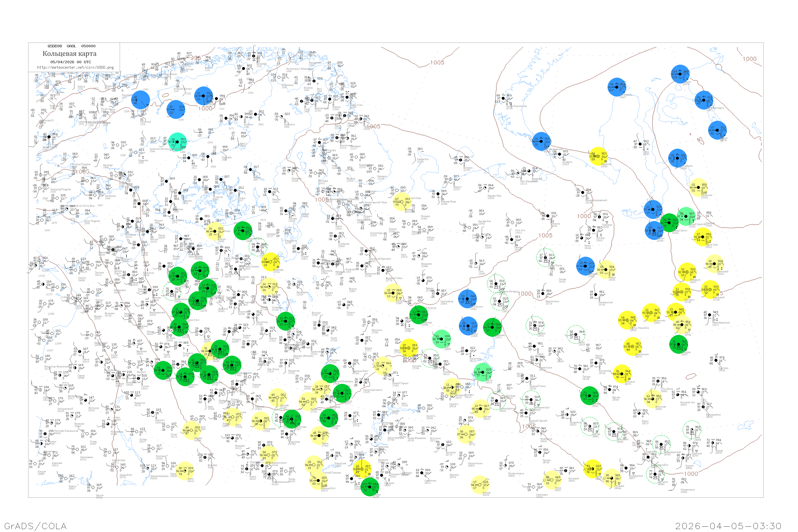The width and height of the screenshot is (798, 532).
Task: Click the Sundsvall-Harnosand cyan circle
Action: coord(177,142)
